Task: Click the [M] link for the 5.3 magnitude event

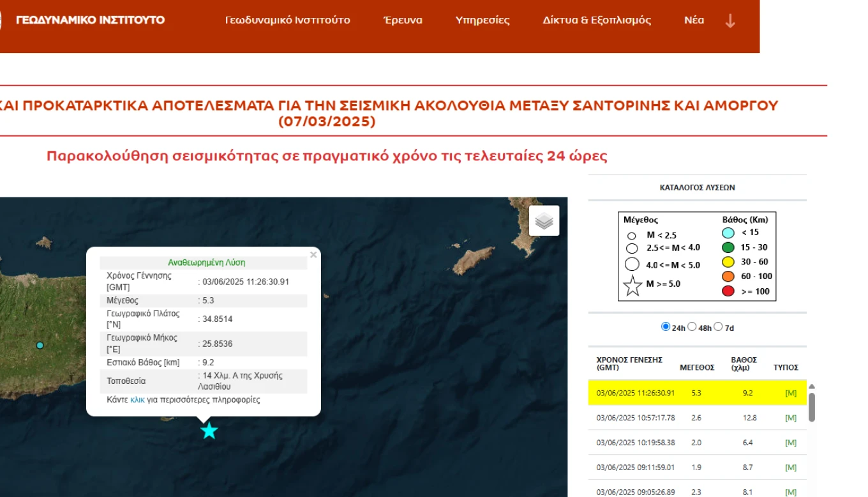Action: (x=791, y=393)
